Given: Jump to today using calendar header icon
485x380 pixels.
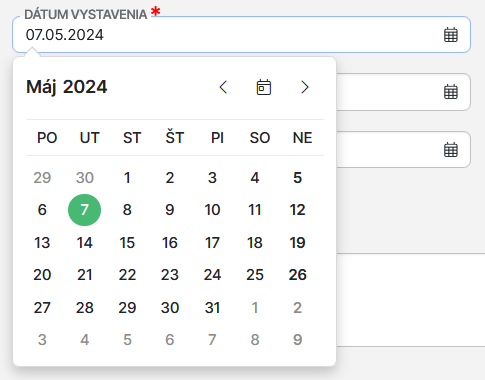Looking at the screenshot, I should tap(264, 87).
